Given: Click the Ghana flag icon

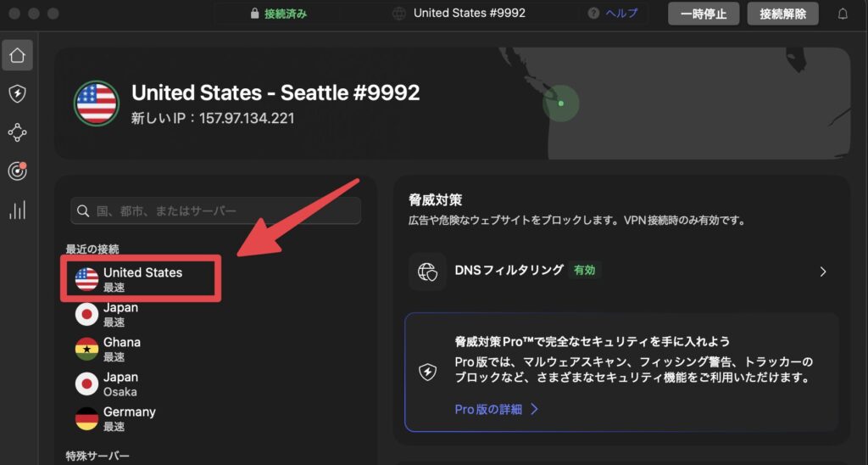Looking at the screenshot, I should tap(86, 349).
